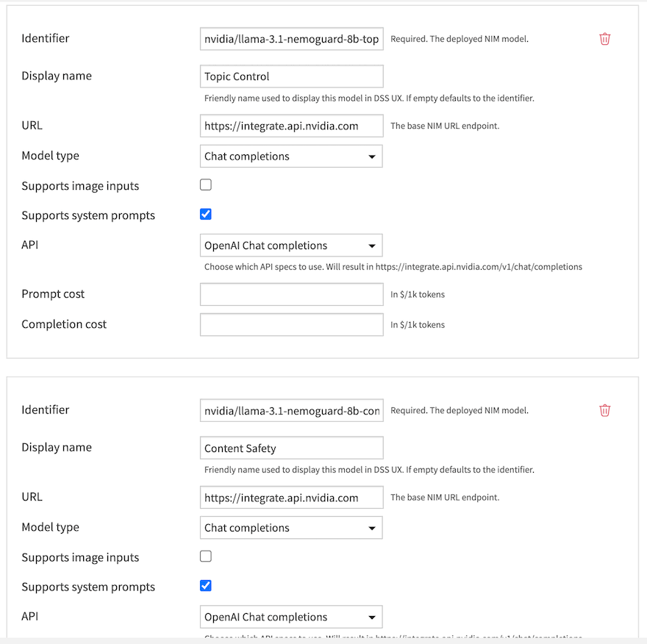The width and height of the screenshot is (647, 644).
Task: Click the URL field showing integrate.api.nvidia.com
Action: (291, 125)
